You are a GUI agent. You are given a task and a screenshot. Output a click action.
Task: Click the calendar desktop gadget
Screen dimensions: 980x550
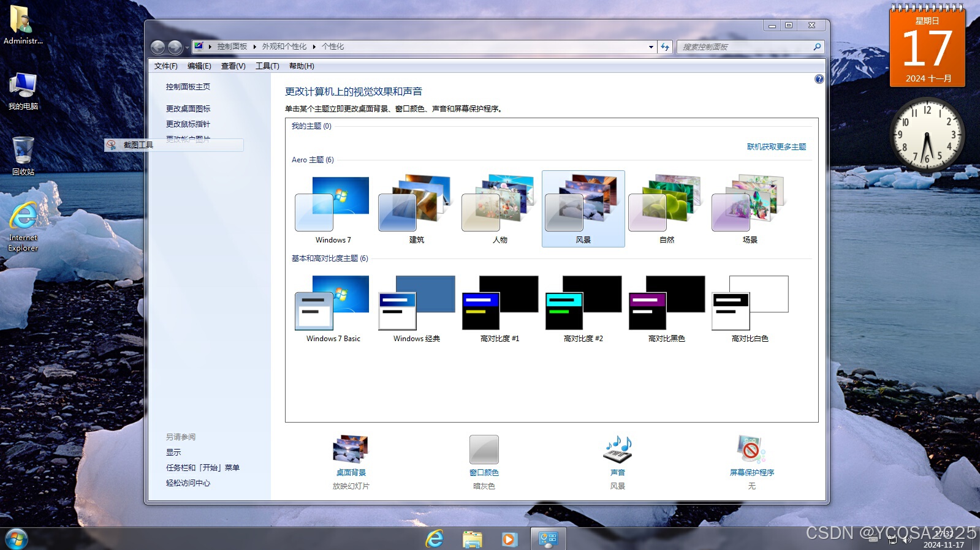927,46
